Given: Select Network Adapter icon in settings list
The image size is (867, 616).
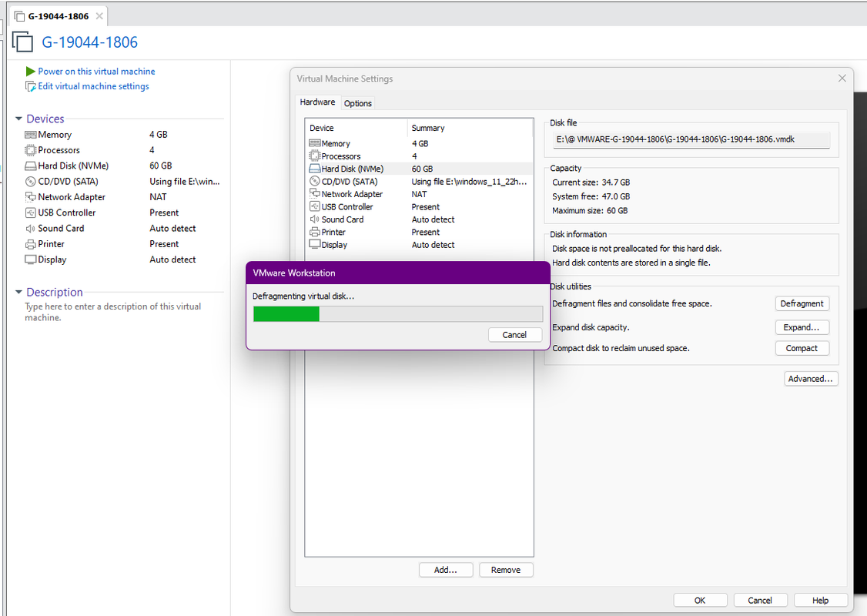Looking at the screenshot, I should (x=315, y=193).
